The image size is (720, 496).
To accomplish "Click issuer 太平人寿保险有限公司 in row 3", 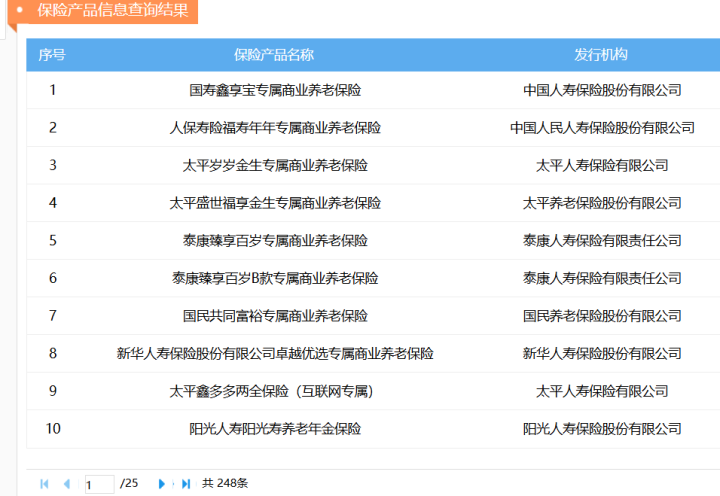I will click(602, 165).
